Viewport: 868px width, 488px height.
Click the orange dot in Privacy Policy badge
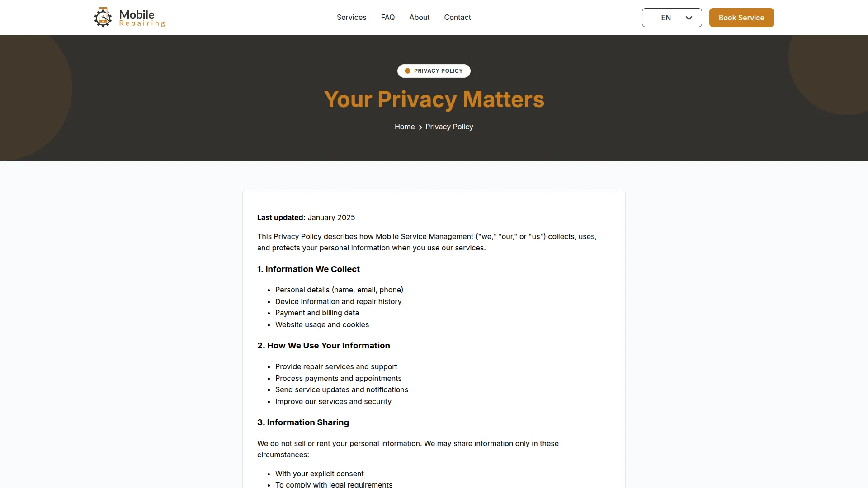407,71
